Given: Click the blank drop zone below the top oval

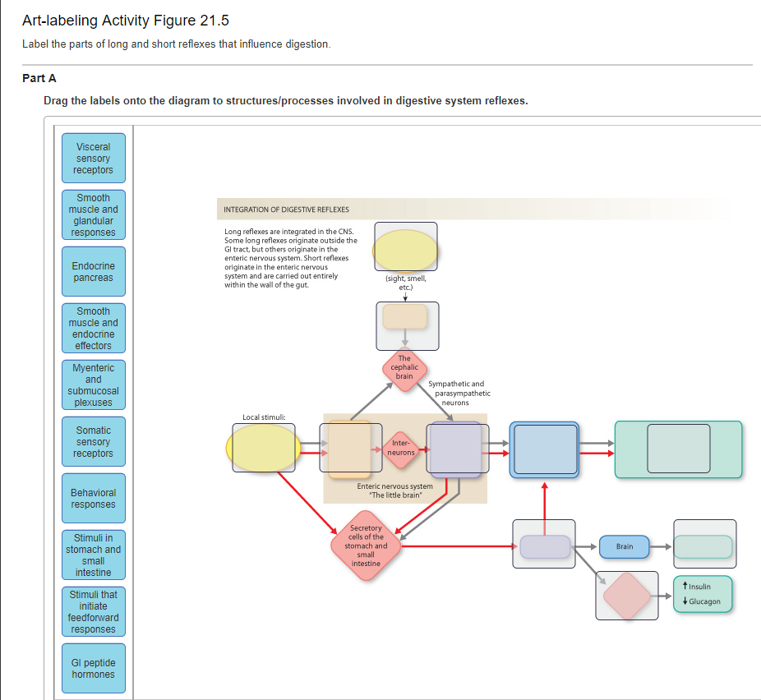Looking at the screenshot, I should pos(406,325).
